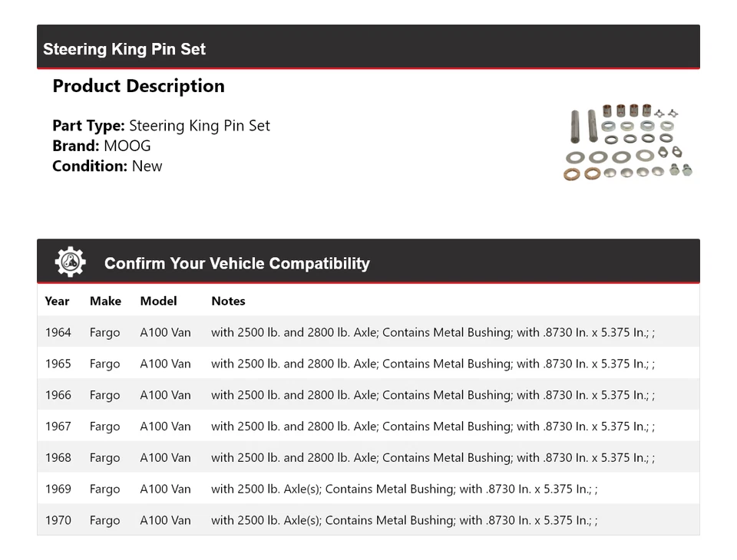Click the Steering King Pin Set title bar
Image resolution: width=737 pixels, height=560 pixels.
(x=124, y=49)
